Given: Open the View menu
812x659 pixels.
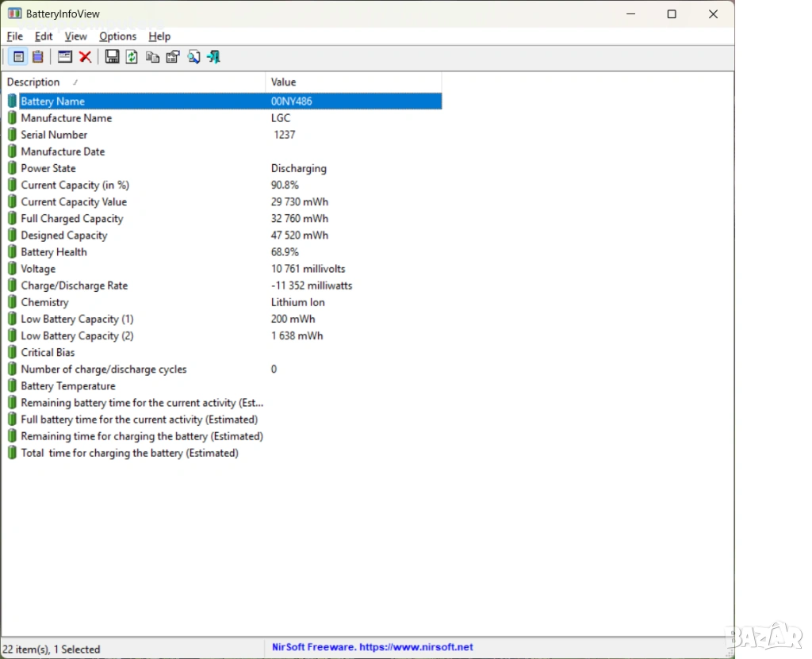Looking at the screenshot, I should [x=75, y=36].
